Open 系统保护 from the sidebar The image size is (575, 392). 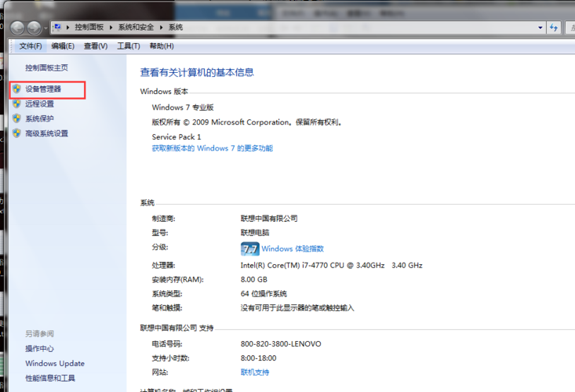(39, 118)
